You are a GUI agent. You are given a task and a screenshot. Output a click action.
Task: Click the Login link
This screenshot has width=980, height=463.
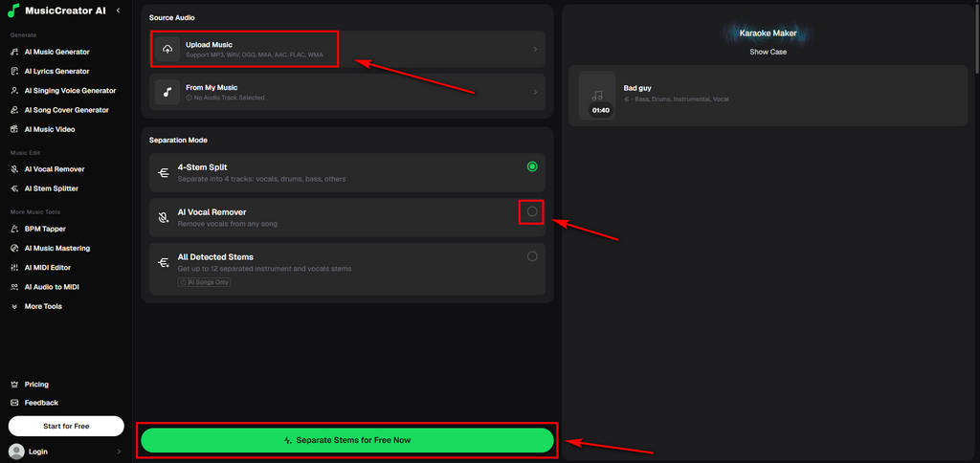coord(37,452)
